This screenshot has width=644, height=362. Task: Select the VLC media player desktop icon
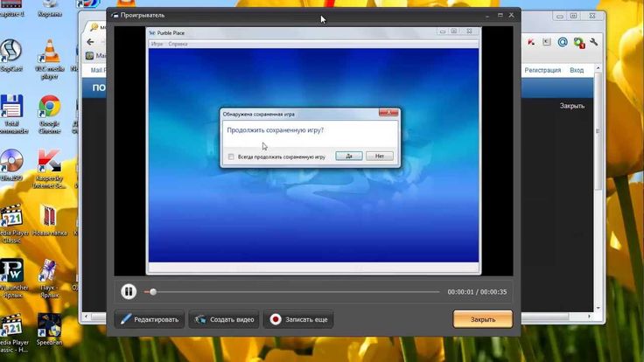click(50, 59)
